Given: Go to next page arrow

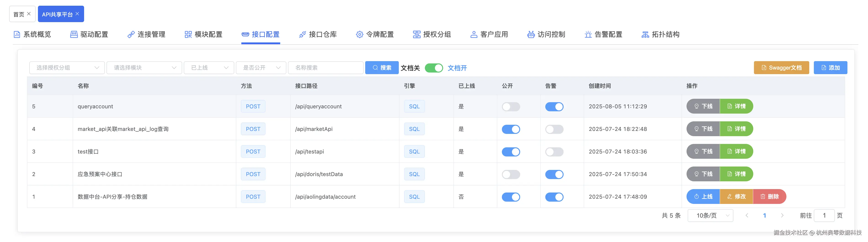Looking at the screenshot, I should 782,216.
